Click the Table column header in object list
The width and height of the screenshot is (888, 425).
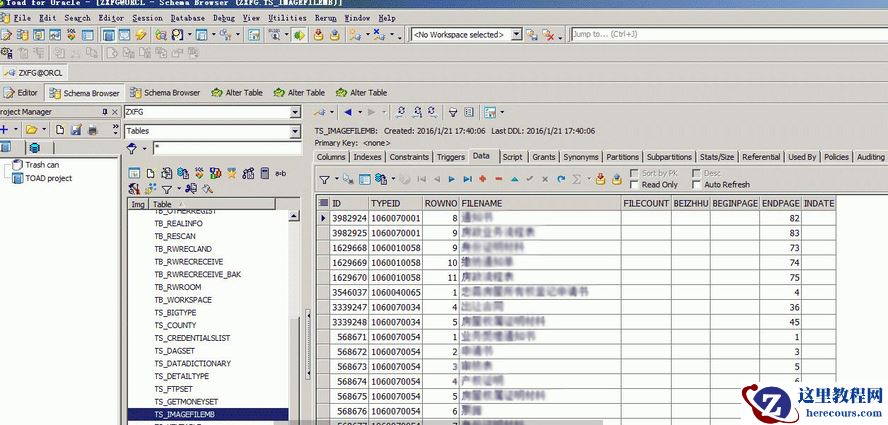(x=212, y=204)
